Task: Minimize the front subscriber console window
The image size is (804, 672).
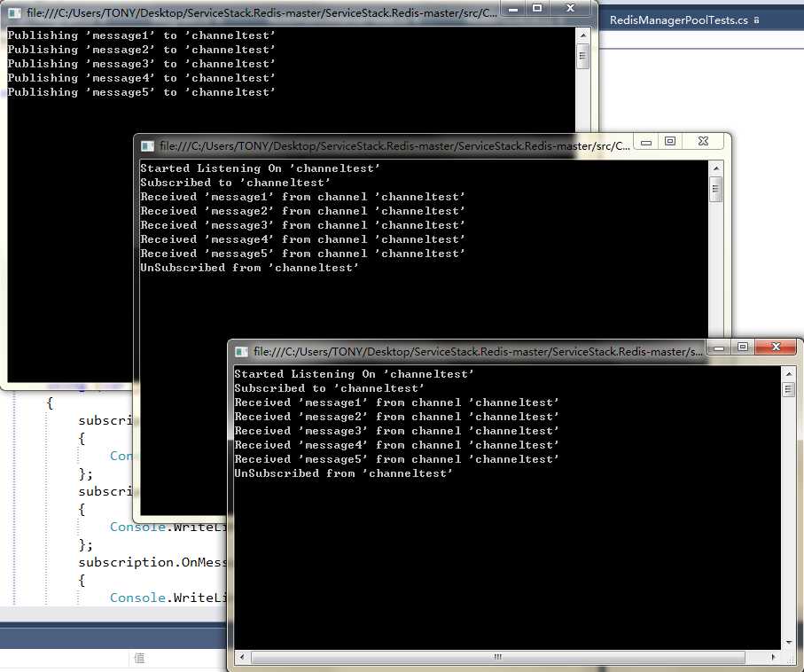Action: pyautogui.click(x=719, y=348)
